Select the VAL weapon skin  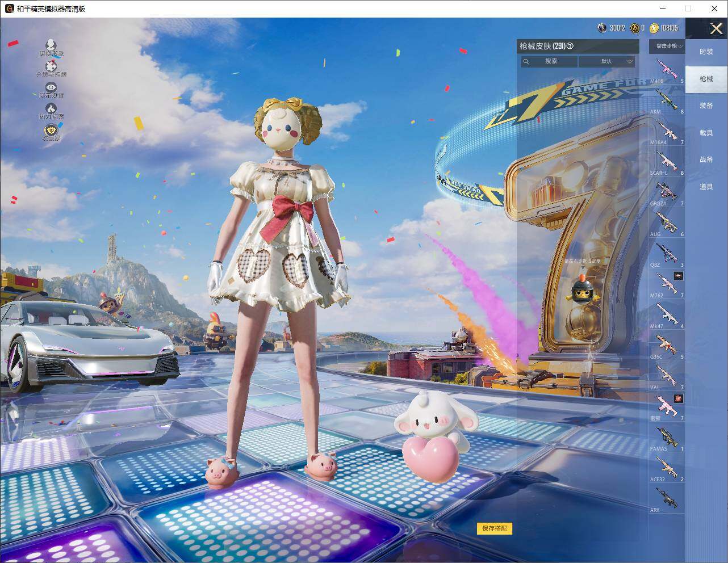pyautogui.click(x=667, y=377)
